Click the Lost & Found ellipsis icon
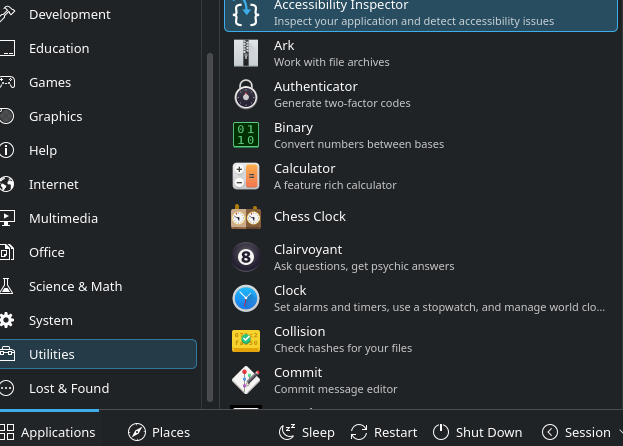 (x=6, y=388)
